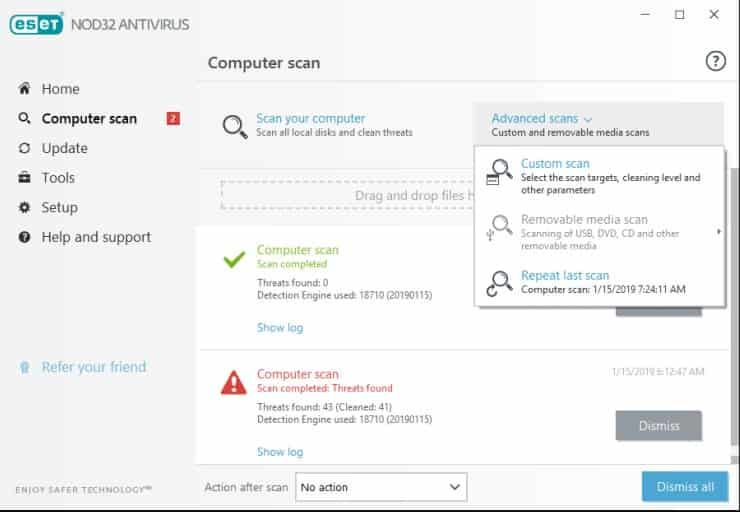Show log for the threats found scan
The image size is (740, 512).
tap(280, 452)
